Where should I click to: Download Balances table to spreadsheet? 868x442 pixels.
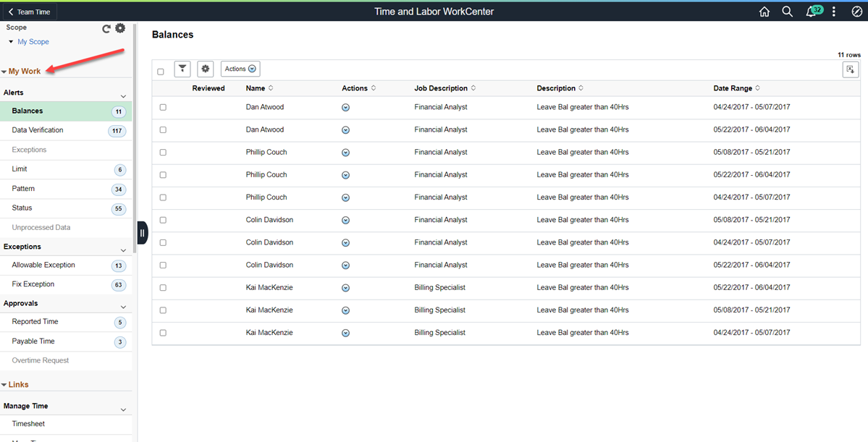pos(851,69)
